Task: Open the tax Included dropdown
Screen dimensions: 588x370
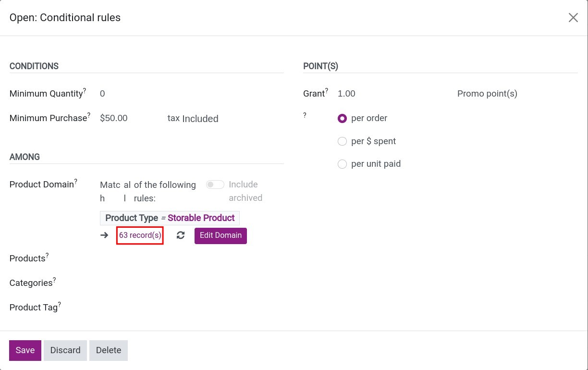Action: (x=199, y=119)
